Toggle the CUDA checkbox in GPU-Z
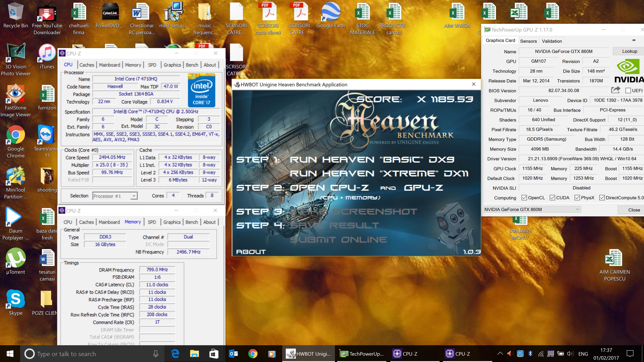644x362 pixels. coord(552,198)
